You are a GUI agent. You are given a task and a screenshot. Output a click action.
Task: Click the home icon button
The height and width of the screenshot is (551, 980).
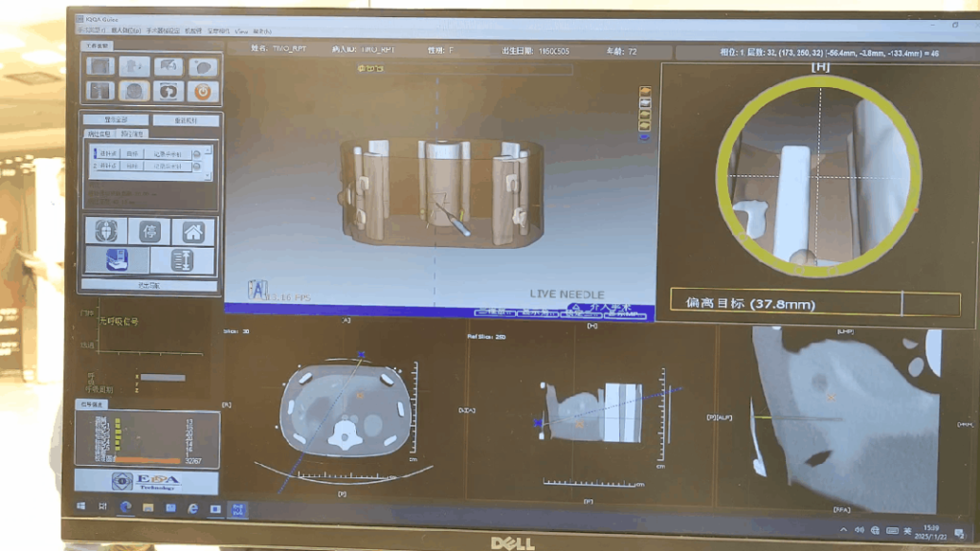click(192, 231)
